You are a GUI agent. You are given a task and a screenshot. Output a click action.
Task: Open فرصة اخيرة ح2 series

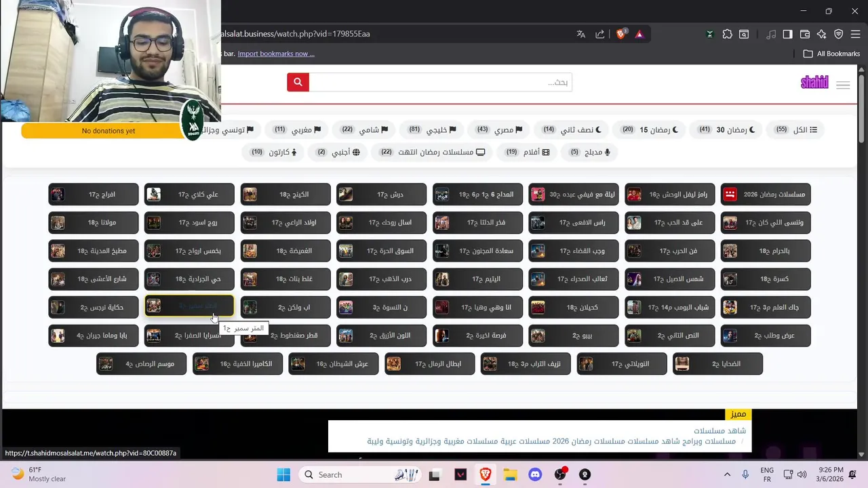[477, 335]
